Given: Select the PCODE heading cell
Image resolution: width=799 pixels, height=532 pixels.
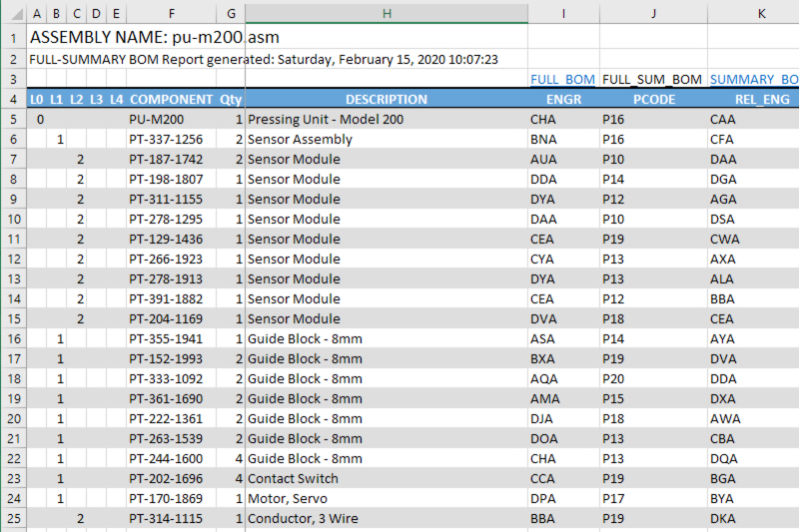Looking at the screenshot, I should pos(653,99).
